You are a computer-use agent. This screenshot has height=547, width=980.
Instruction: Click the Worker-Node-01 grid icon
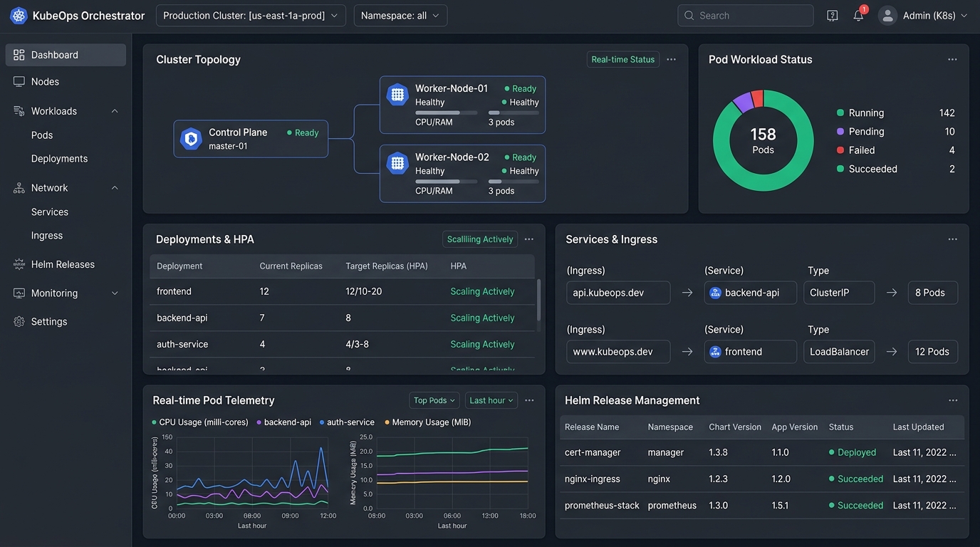[x=397, y=95]
